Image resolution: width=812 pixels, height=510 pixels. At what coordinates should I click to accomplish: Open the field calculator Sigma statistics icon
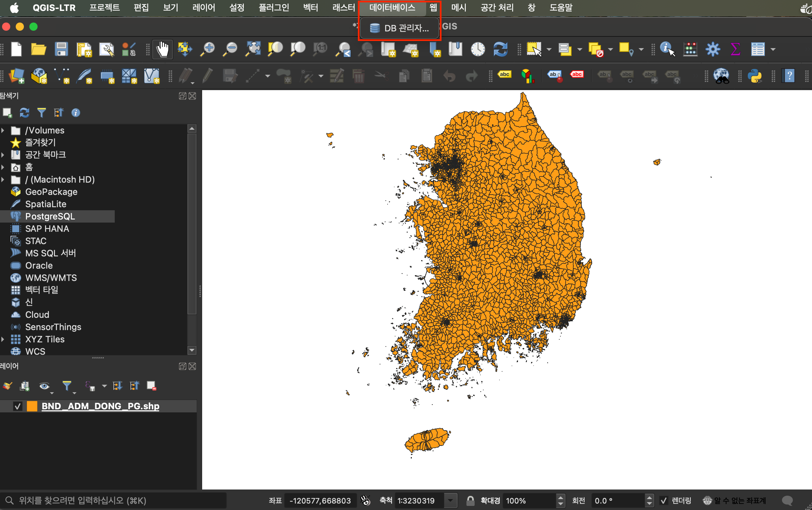point(735,49)
